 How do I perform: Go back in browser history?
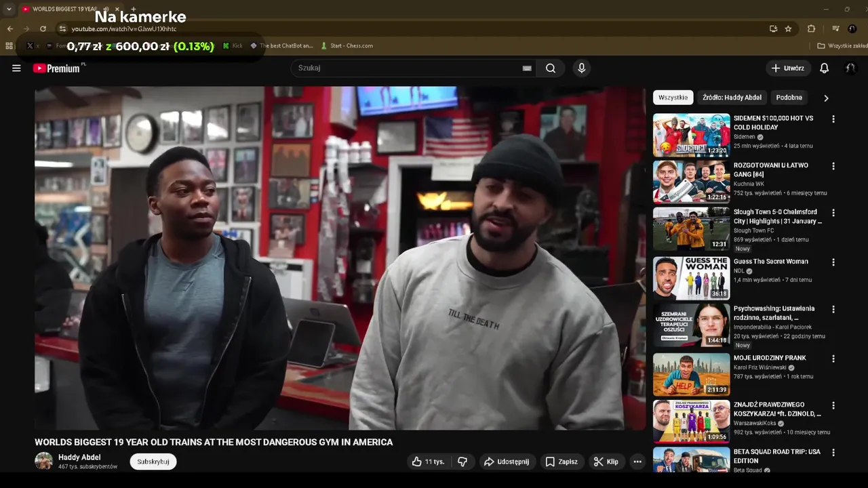[9, 28]
